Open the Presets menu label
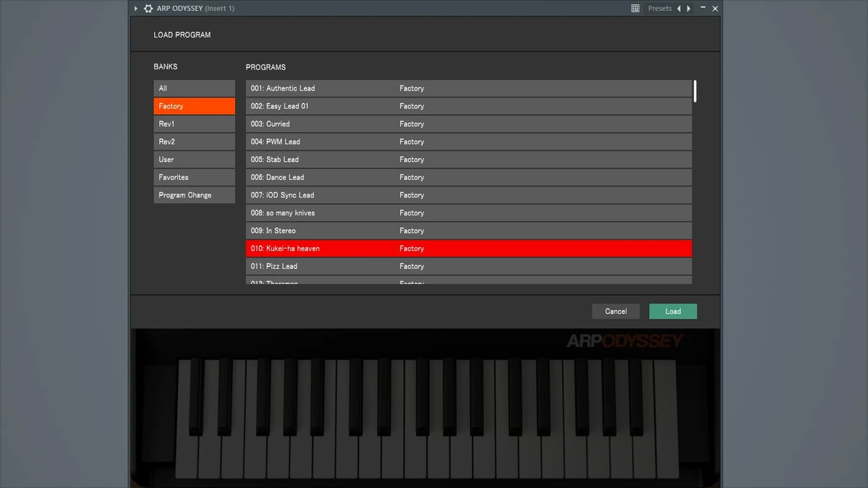This screenshot has width=868, height=488. [x=660, y=9]
